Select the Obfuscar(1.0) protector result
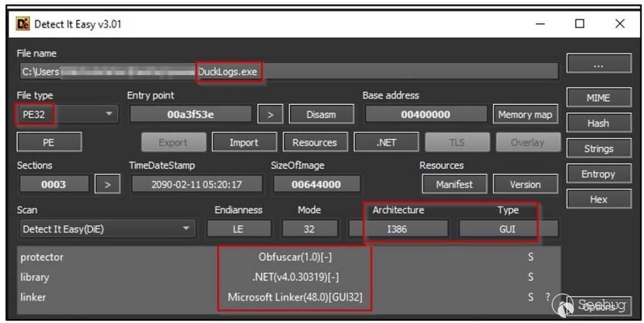The width and height of the screenshot is (644, 323). (x=295, y=257)
